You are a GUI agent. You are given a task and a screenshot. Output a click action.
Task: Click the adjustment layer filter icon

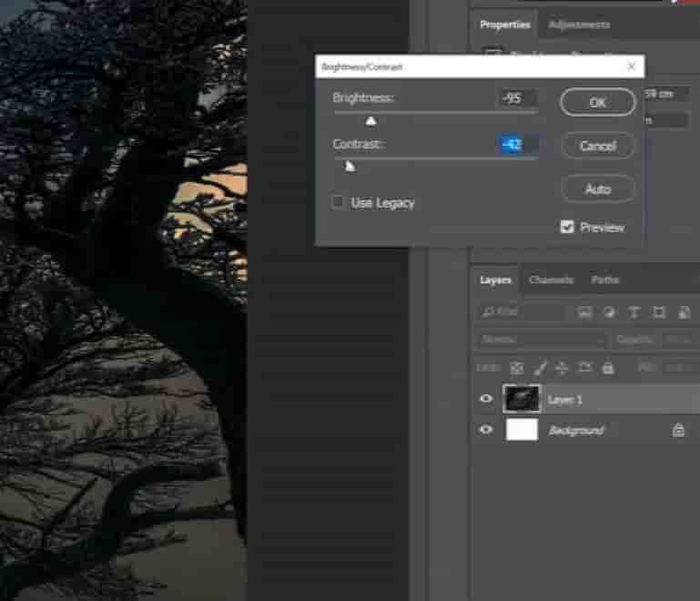click(x=610, y=312)
